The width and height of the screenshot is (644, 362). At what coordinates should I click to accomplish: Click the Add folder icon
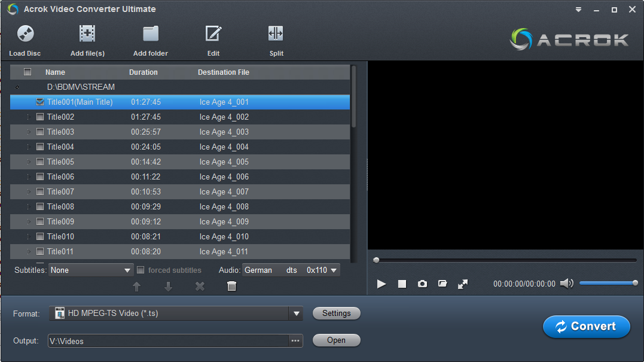(150, 34)
